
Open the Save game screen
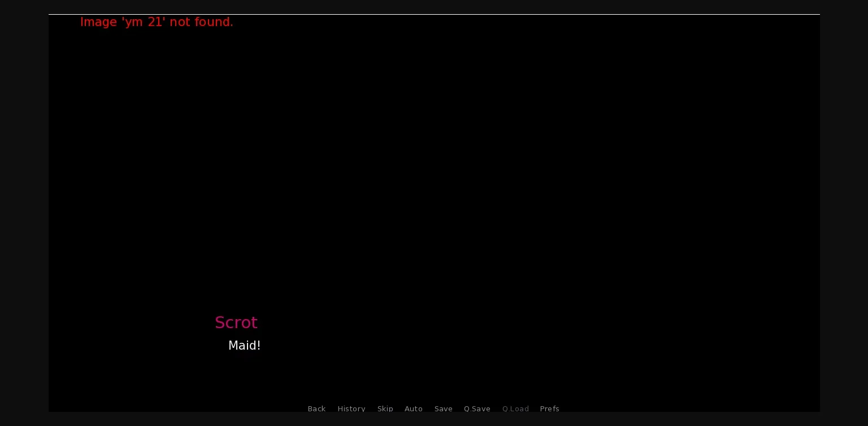click(443, 408)
